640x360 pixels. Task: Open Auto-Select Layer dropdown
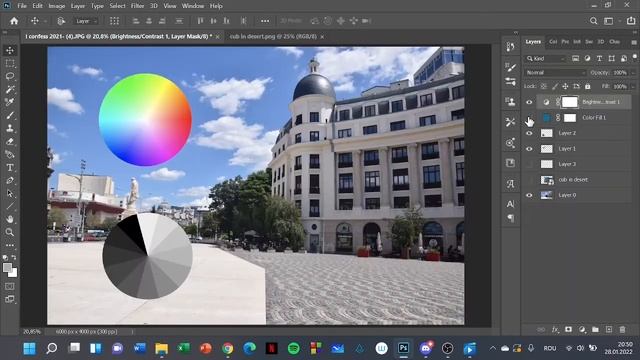86,21
